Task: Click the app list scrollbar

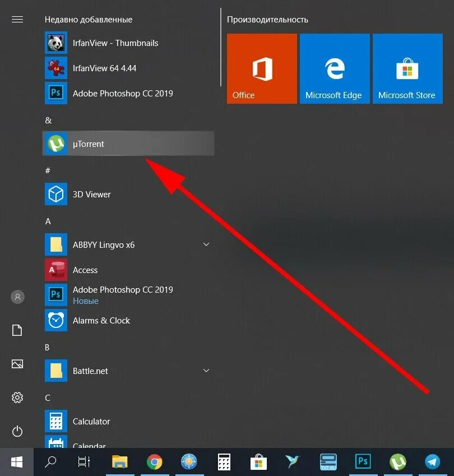Action: coord(221,47)
